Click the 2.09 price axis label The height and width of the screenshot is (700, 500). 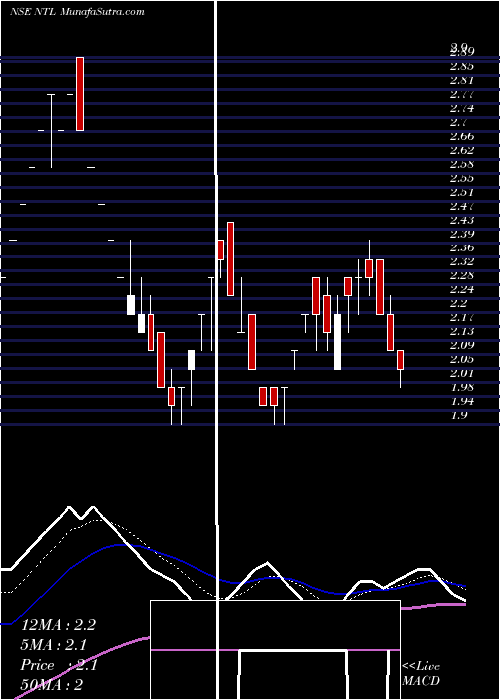click(x=462, y=345)
